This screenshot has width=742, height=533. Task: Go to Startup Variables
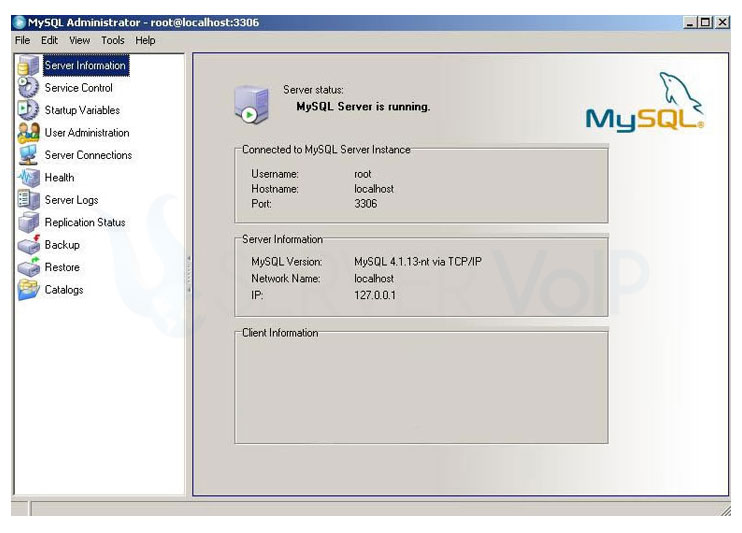(82, 110)
